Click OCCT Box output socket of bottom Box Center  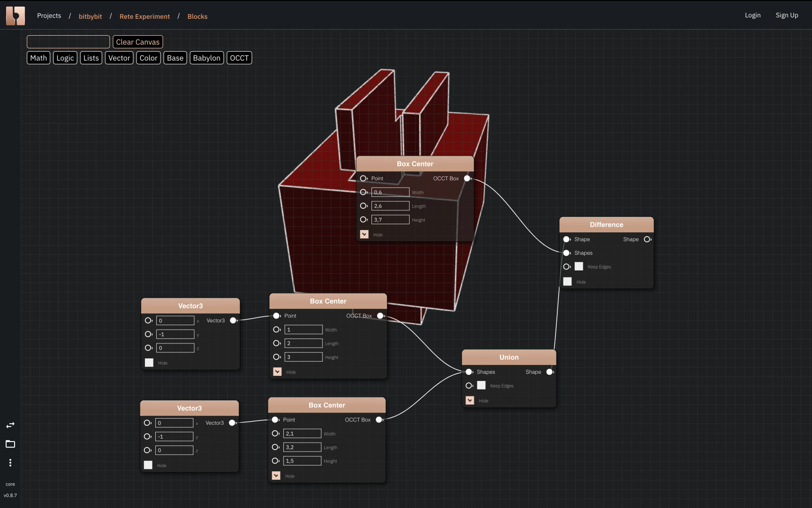pyautogui.click(x=379, y=420)
